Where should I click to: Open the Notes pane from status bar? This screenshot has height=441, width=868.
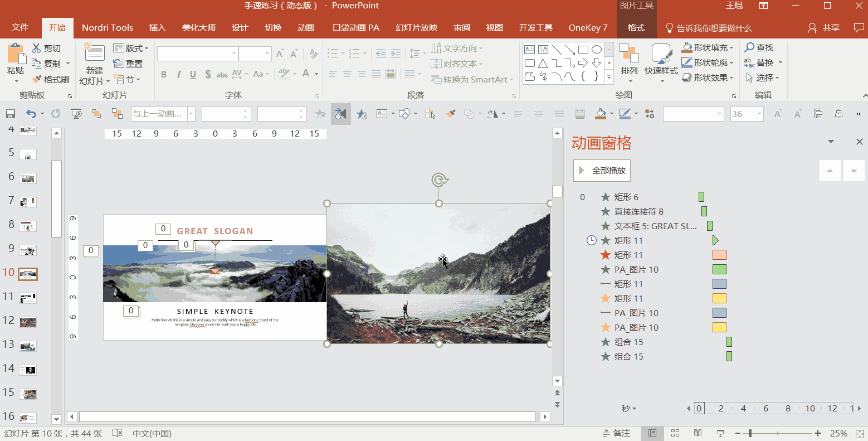pos(616,433)
